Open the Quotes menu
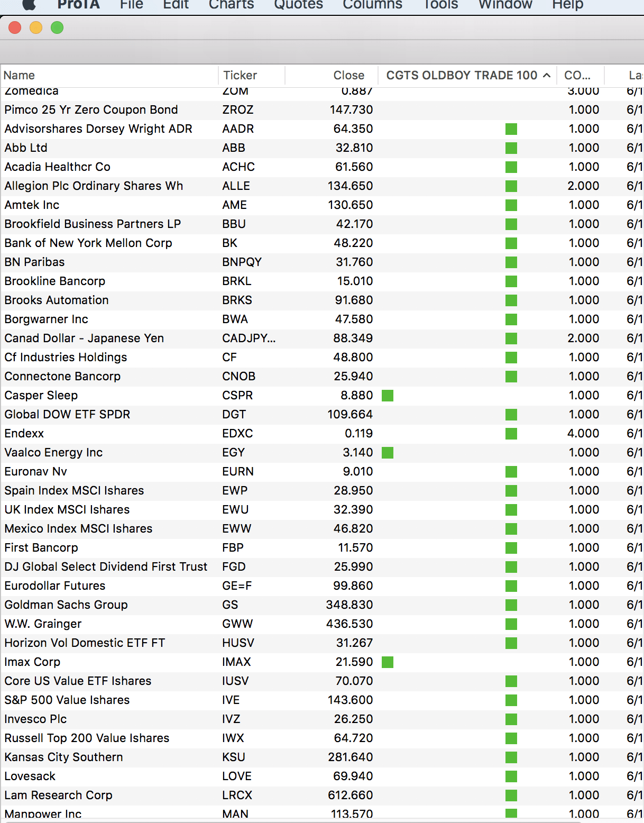The height and width of the screenshot is (823, 644). click(298, 4)
